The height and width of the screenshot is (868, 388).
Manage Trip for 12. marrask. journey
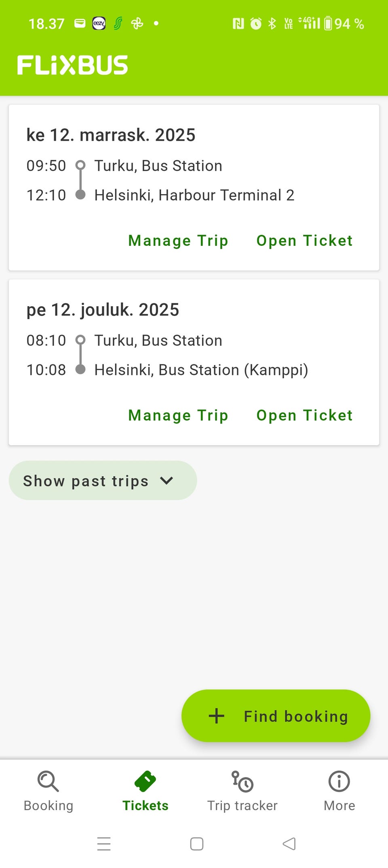[x=178, y=241]
